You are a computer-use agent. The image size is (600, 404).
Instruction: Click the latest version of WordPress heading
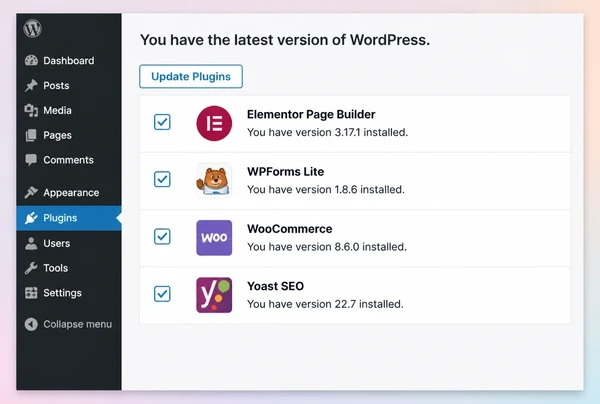[285, 40]
